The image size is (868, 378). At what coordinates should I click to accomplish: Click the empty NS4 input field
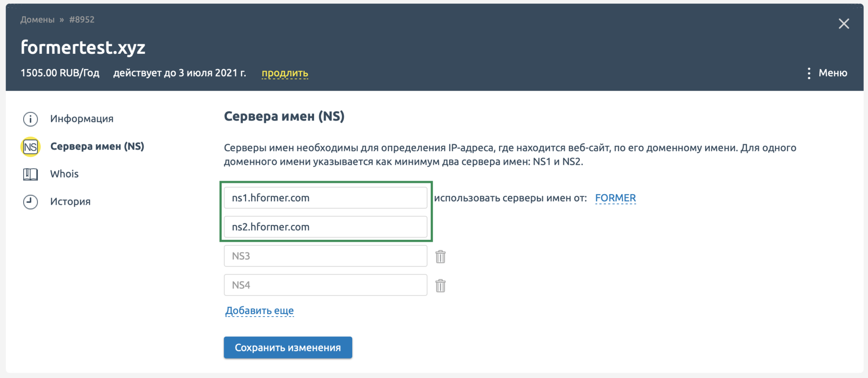[x=325, y=285]
